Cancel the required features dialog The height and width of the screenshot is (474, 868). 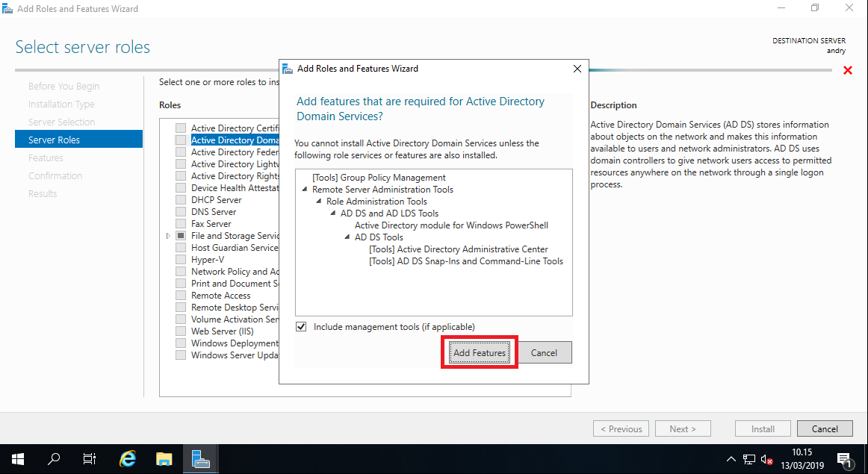tap(544, 352)
